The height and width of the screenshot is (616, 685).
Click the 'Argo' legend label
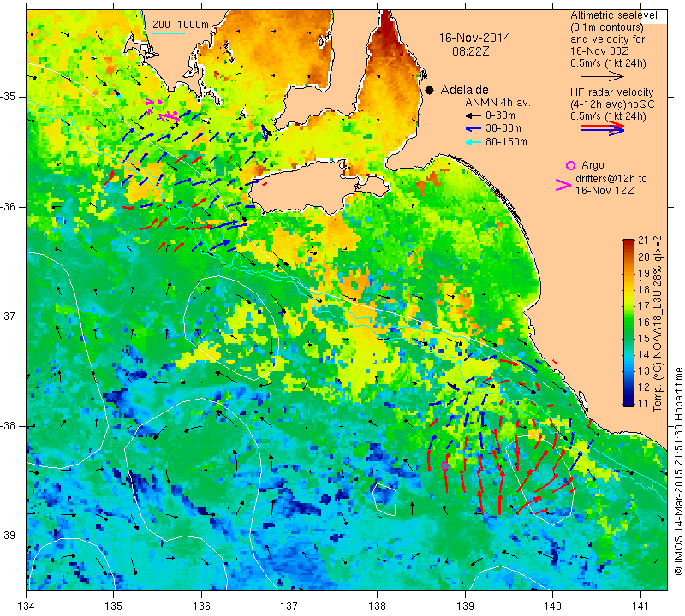coord(593,165)
